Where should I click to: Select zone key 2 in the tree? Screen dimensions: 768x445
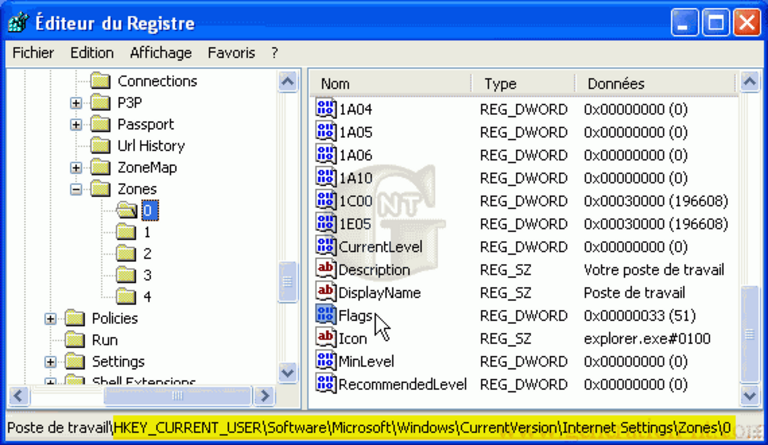[x=147, y=254]
